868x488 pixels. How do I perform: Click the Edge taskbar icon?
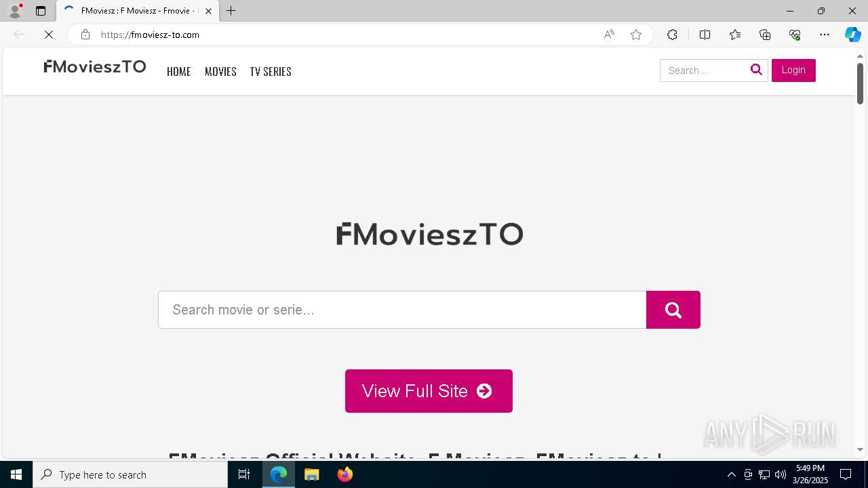[279, 474]
